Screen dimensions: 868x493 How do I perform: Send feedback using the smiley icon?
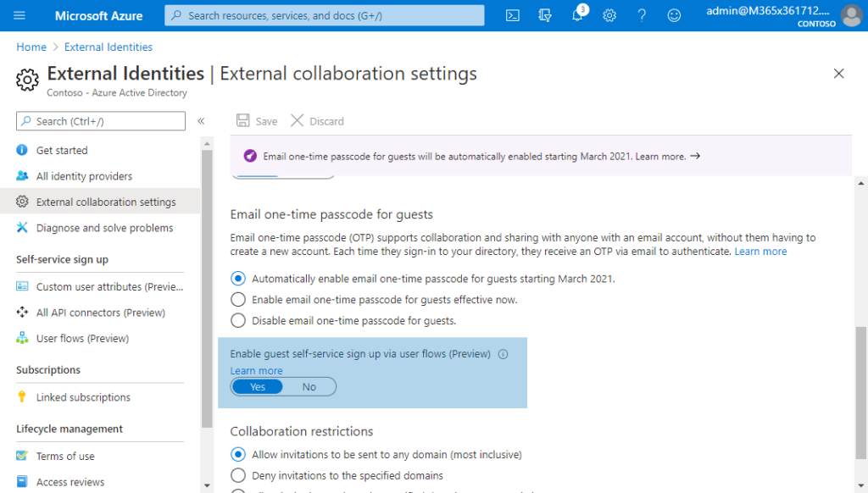(674, 15)
